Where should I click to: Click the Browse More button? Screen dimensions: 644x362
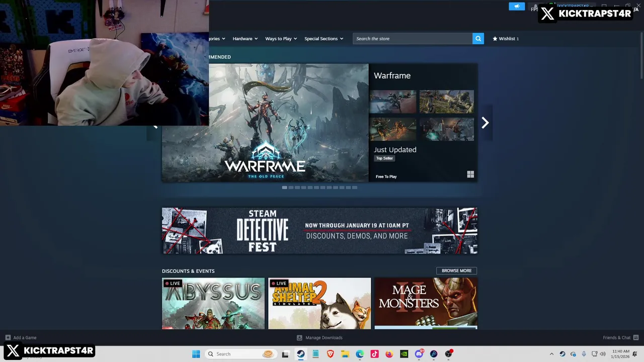pos(456,270)
